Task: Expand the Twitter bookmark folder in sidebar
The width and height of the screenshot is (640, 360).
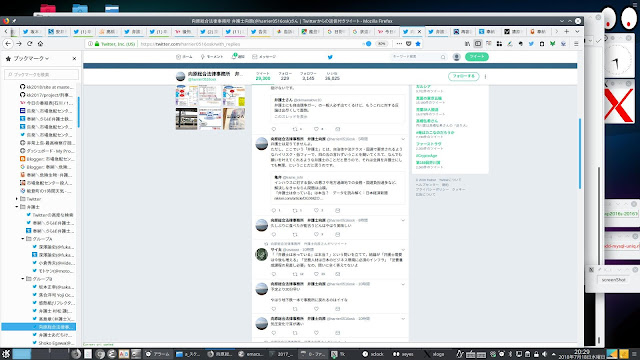Action: 17,199
